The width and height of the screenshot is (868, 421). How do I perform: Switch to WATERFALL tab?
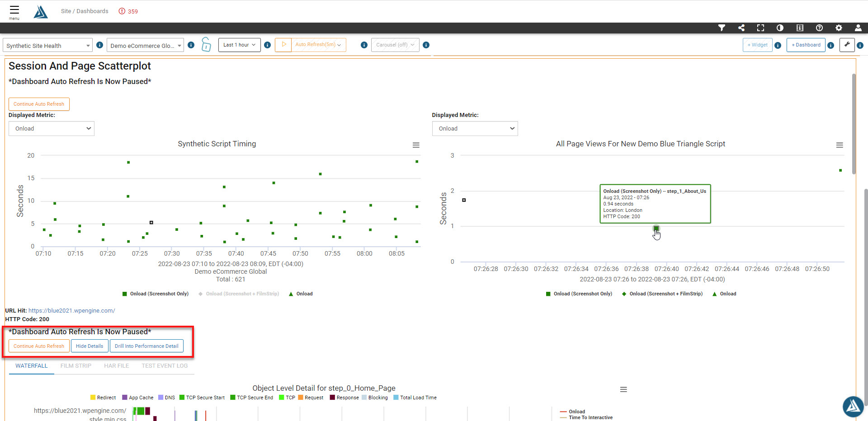31,366
